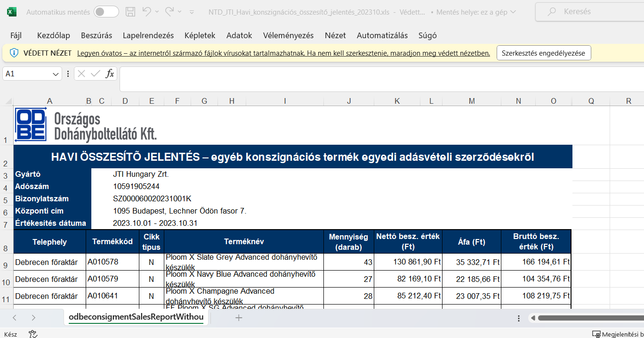
Task: Click the Telephely column header cell
Action: [x=50, y=242]
